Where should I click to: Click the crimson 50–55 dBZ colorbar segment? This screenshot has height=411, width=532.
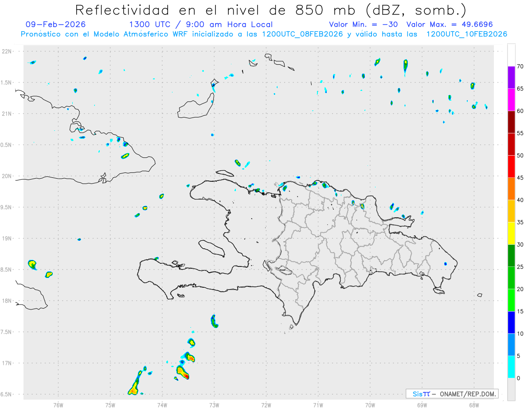click(x=511, y=144)
